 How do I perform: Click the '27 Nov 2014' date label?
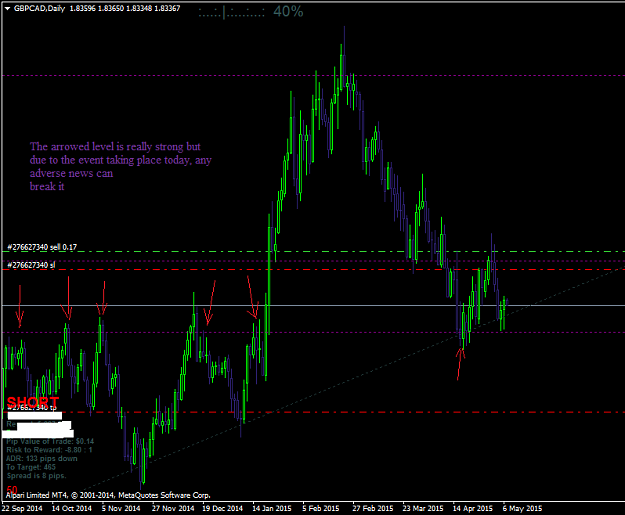point(173,508)
